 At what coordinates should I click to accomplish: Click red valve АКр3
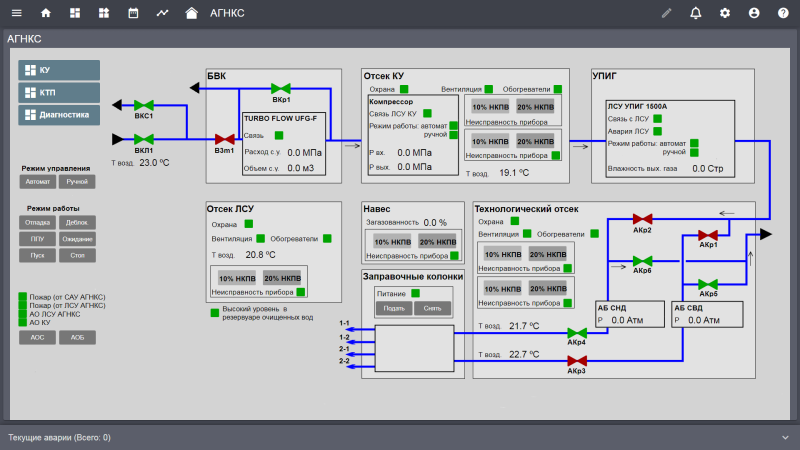point(577,361)
